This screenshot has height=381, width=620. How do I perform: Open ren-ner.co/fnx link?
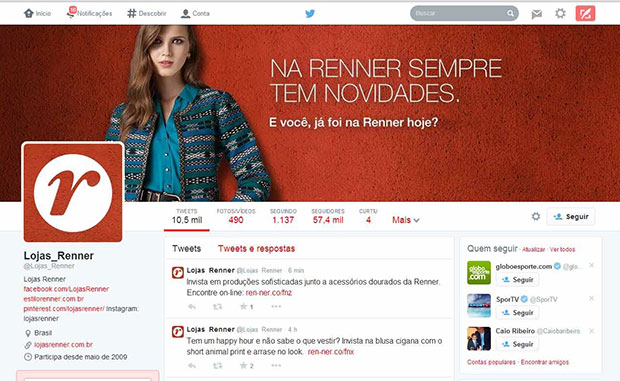click(331, 352)
